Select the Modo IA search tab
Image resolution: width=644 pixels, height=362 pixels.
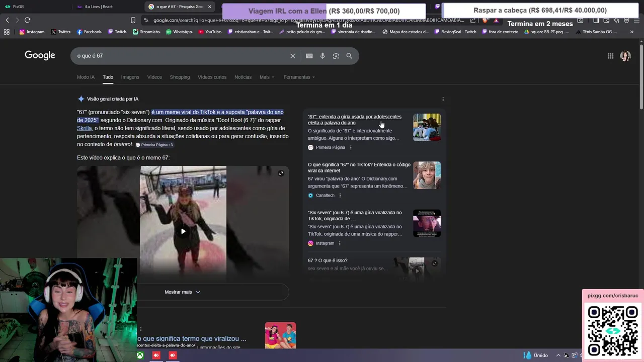(86, 77)
